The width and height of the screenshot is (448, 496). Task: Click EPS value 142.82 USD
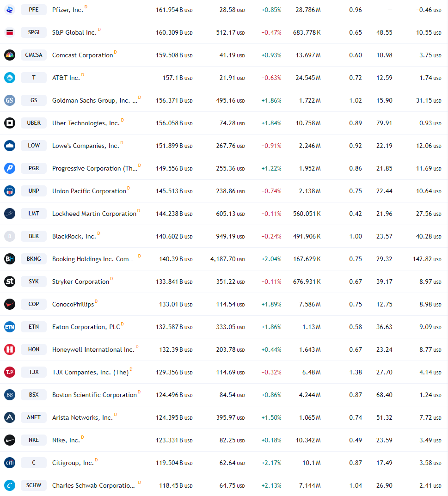coord(427,259)
